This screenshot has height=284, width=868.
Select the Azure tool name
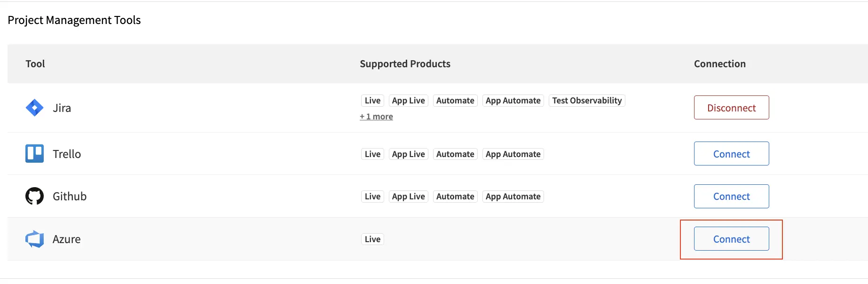tap(66, 239)
